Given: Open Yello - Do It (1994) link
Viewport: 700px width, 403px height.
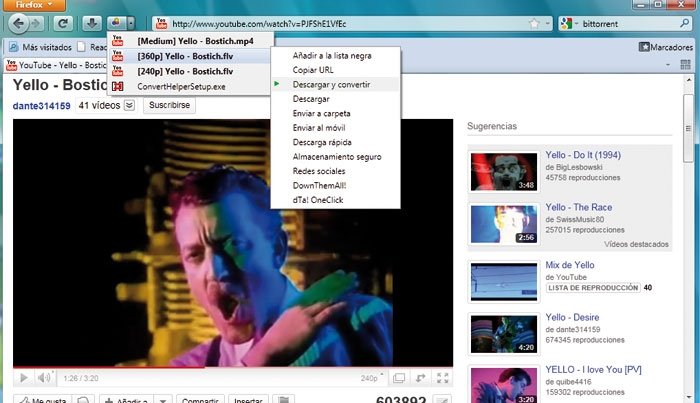Looking at the screenshot, I should [583, 155].
